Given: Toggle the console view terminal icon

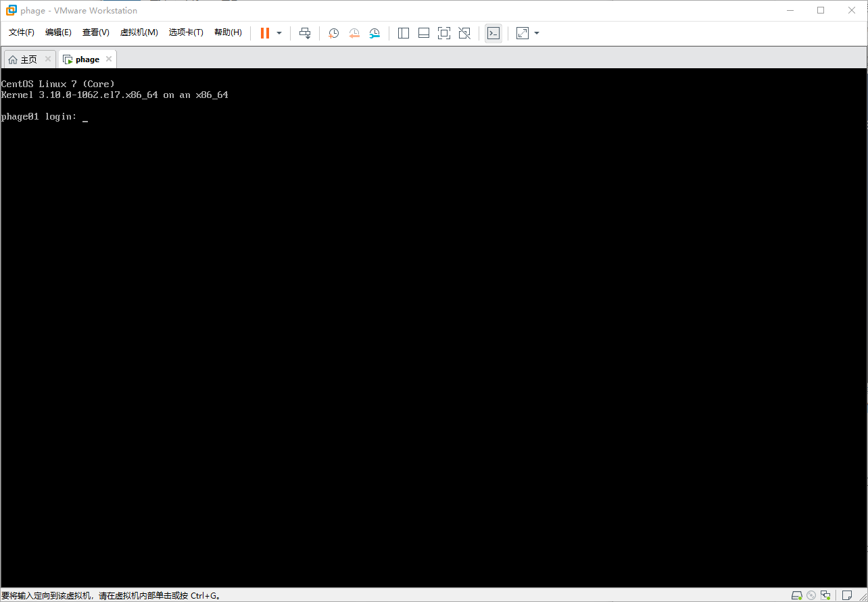Looking at the screenshot, I should [493, 33].
